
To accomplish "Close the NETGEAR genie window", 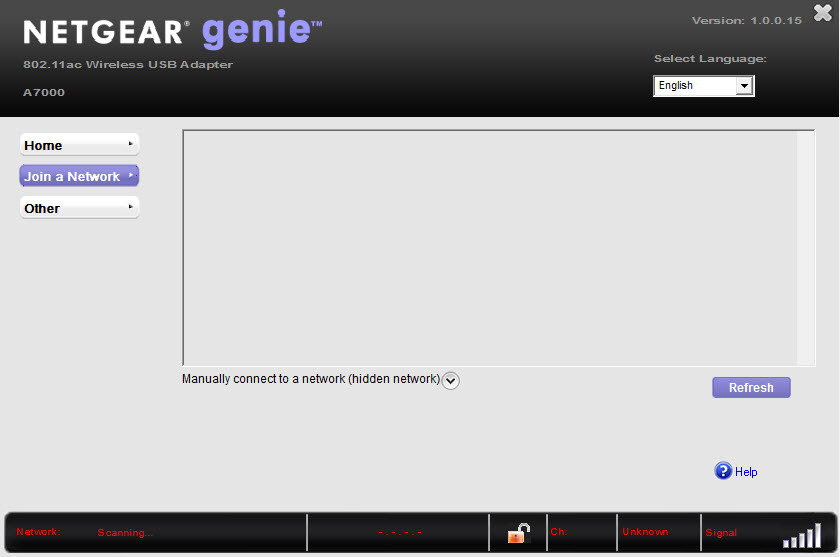I will (822, 13).
